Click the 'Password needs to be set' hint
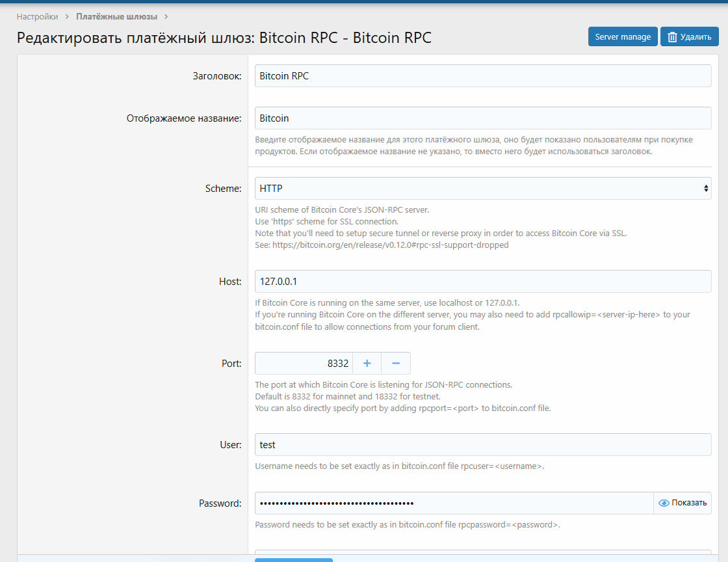The image size is (728, 562). pyautogui.click(x=408, y=524)
